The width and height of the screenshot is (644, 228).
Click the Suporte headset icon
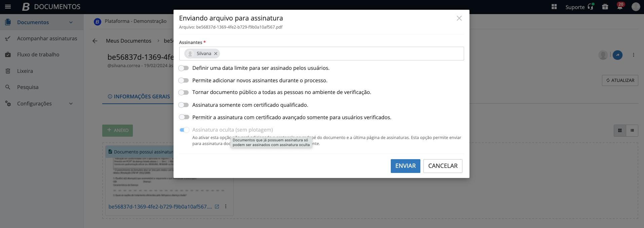591,7
